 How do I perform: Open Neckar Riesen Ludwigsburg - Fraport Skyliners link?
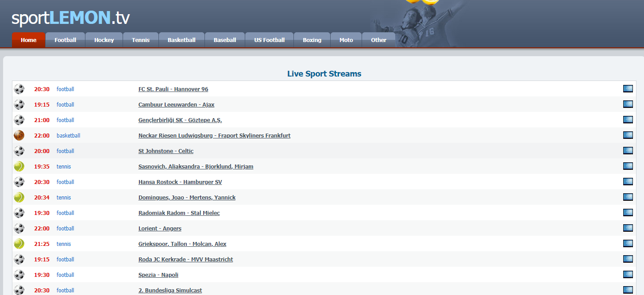(214, 135)
